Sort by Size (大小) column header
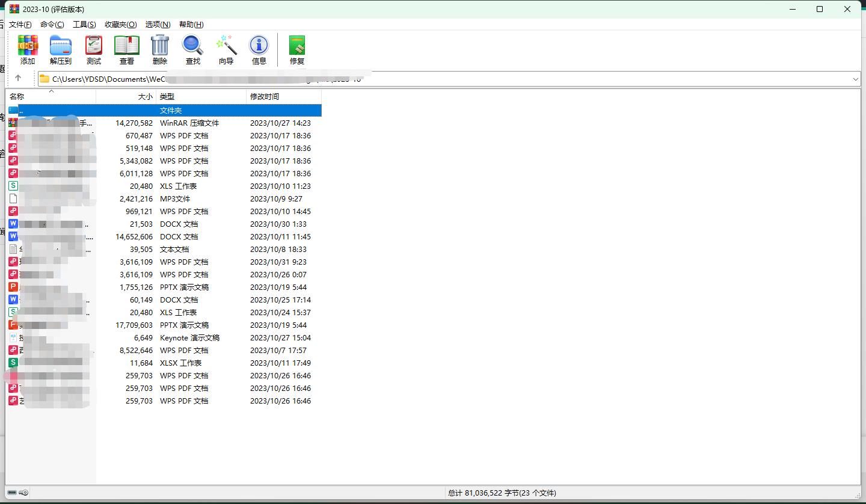This screenshot has height=504, width=866. [145, 97]
